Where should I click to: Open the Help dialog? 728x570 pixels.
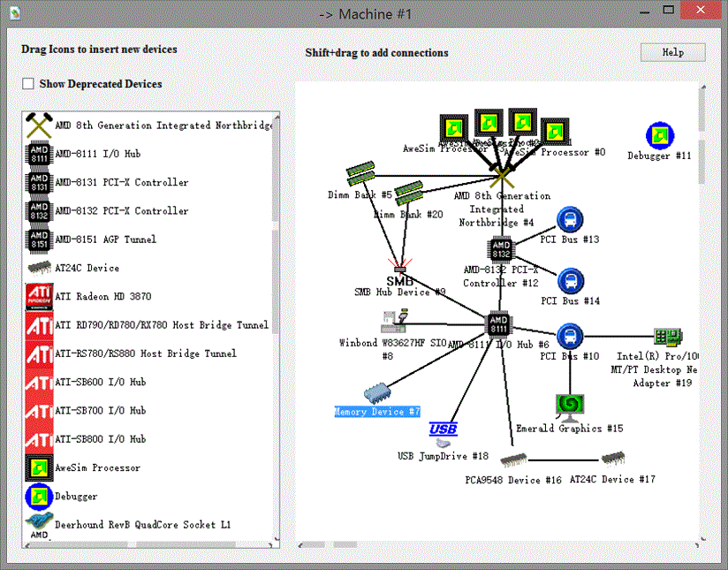pos(672,52)
